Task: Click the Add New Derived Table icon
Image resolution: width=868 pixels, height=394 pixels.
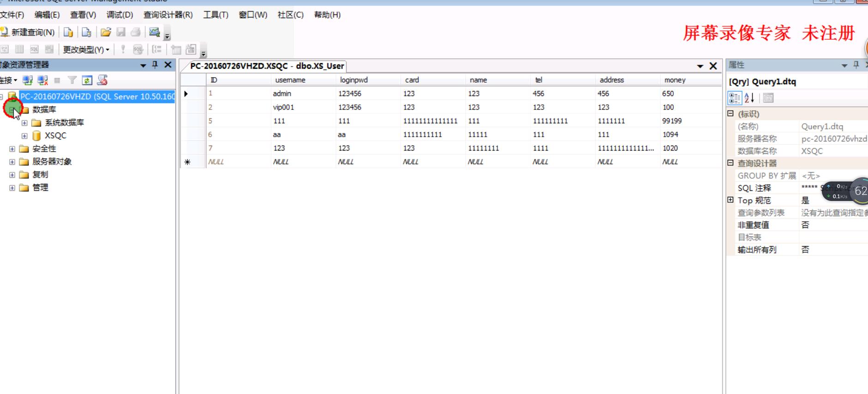Action: (191, 49)
